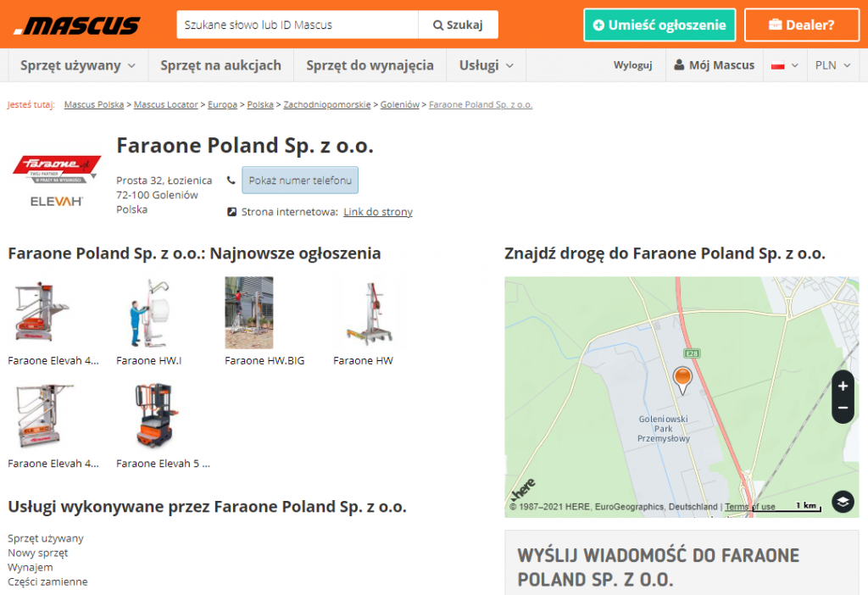This screenshot has height=595, width=868.
Task: Click Umieść ogłoszenie button
Action: [659, 25]
